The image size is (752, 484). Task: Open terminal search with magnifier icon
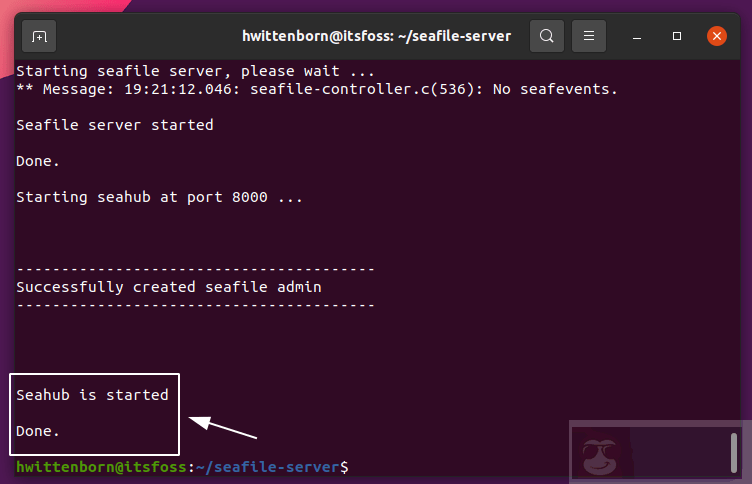(546, 36)
